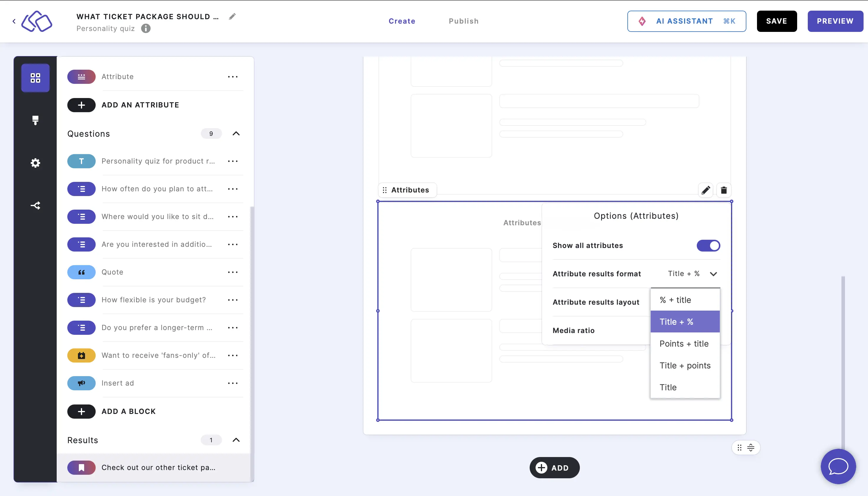Select % + title format option
Viewport: 868px width, 496px height.
coord(676,299)
